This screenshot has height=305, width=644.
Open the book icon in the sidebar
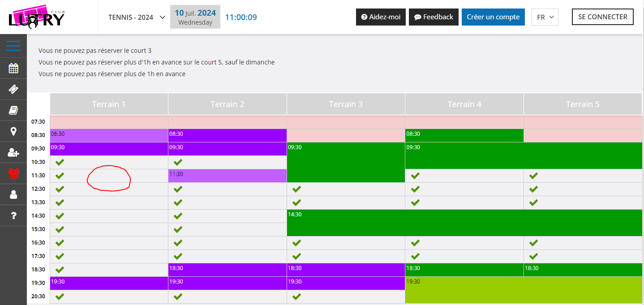(13, 110)
